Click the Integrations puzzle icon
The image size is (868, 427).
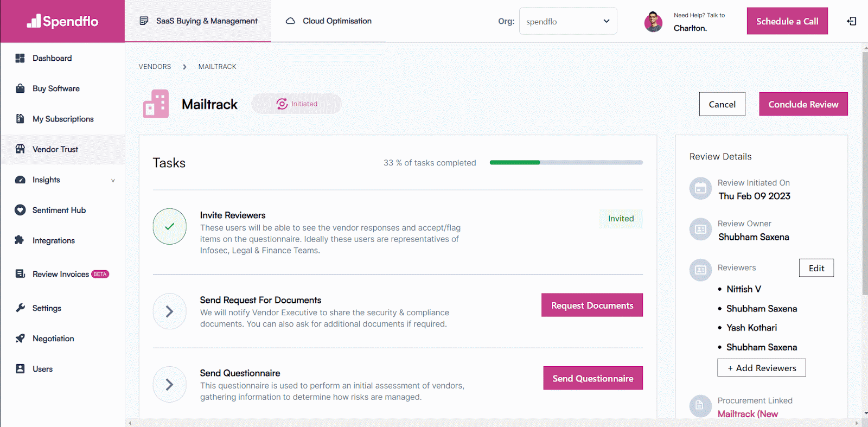[x=20, y=240]
